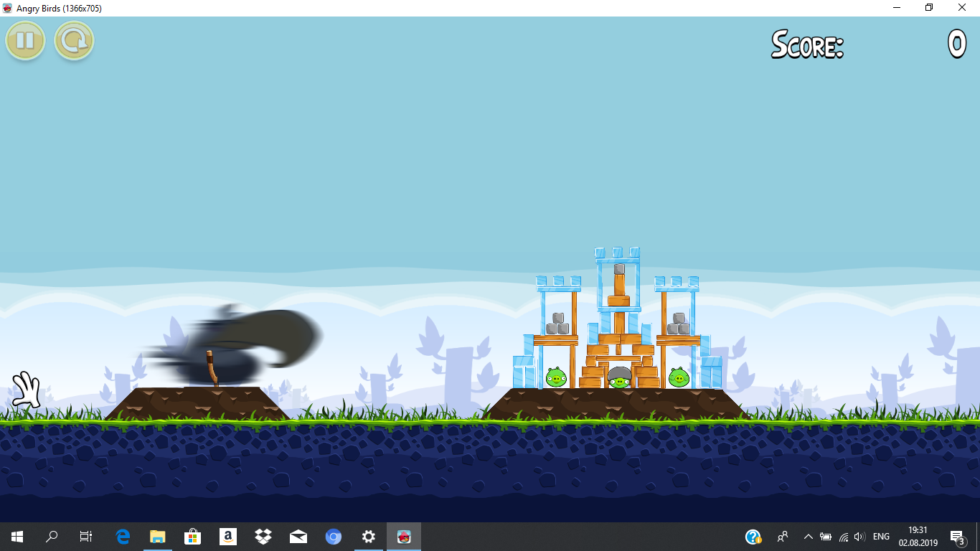Screen dimensions: 980x551
Task: Select the Angry Birds taskbar button
Action: point(404,537)
